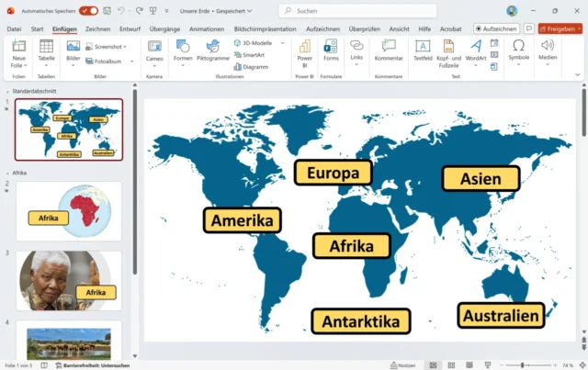
Task: Open the Ansicht tab
Action: [x=399, y=28]
